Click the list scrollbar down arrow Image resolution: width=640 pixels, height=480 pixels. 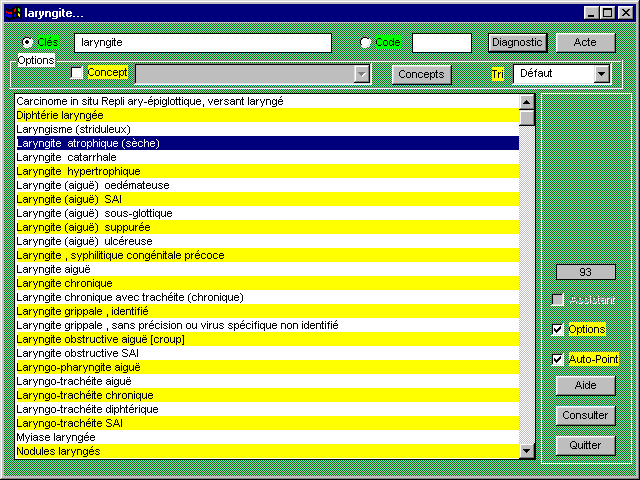(527, 451)
